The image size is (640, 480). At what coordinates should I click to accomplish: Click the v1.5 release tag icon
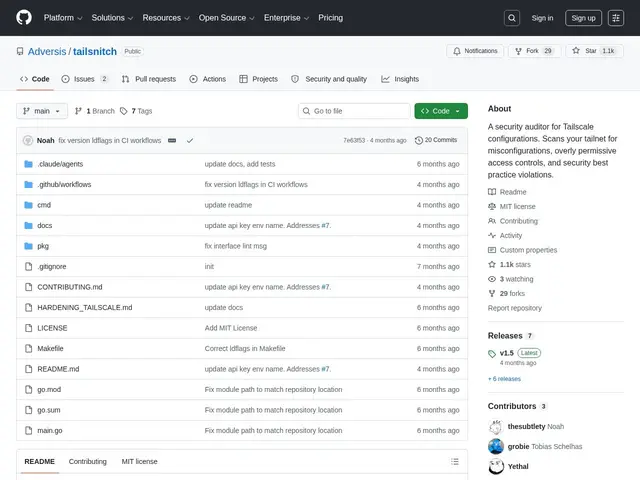point(492,353)
